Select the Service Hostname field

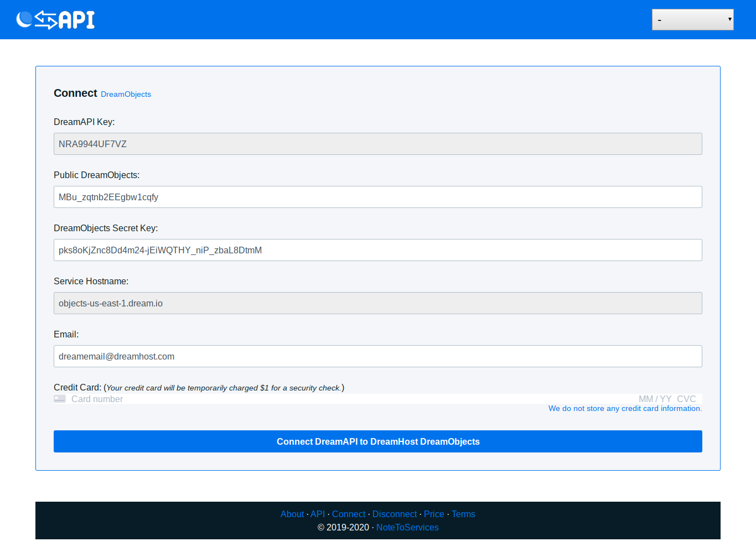[378, 303]
